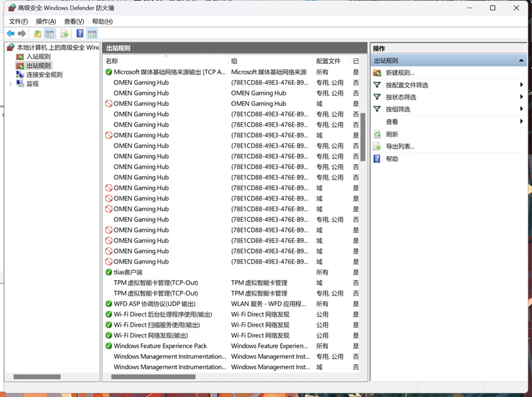Screen dimensions: 532x397
Task: Click the 连接安全规则 tree icon
Action: click(x=20, y=74)
